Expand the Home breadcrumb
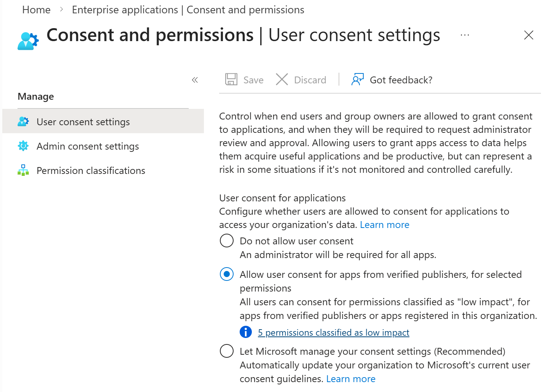 36,10
